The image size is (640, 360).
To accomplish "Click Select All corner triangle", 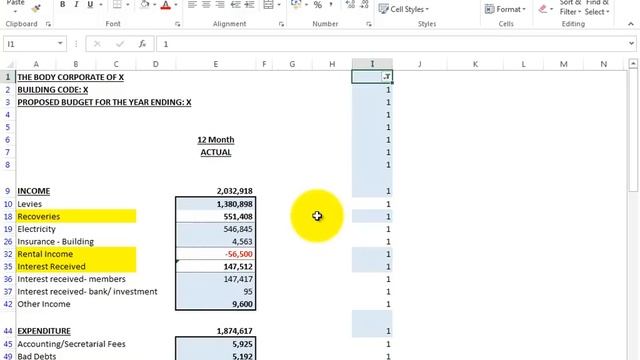I will tap(9, 64).
